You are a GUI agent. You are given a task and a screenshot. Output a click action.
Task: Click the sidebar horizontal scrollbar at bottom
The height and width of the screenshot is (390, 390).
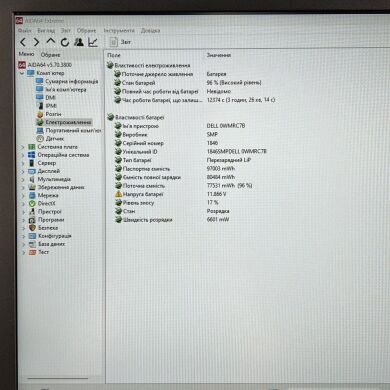click(x=58, y=378)
